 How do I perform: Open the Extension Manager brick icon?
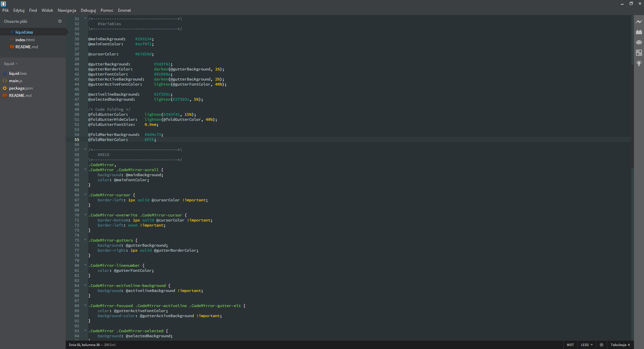(x=639, y=32)
